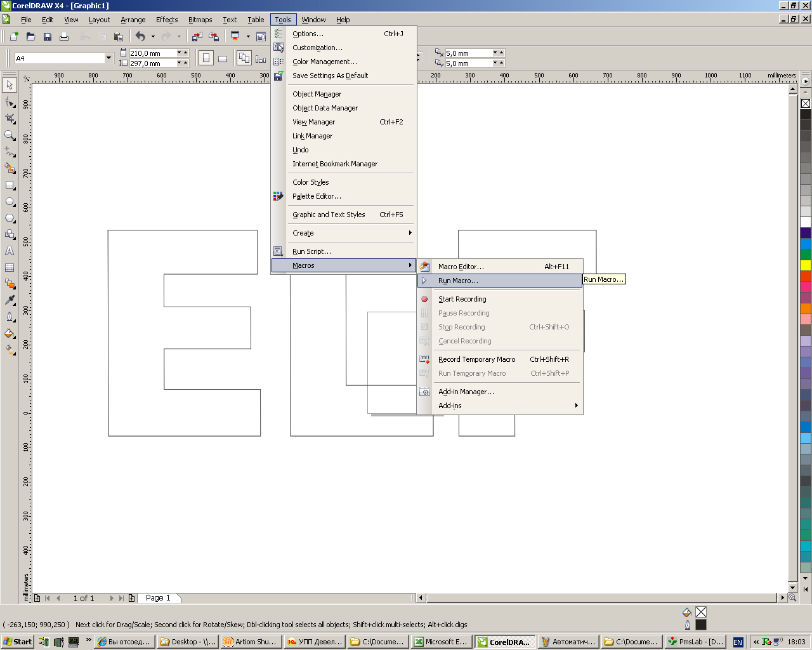Pick the green color swatch
Viewport: 812px width, 650px height.
click(806, 255)
